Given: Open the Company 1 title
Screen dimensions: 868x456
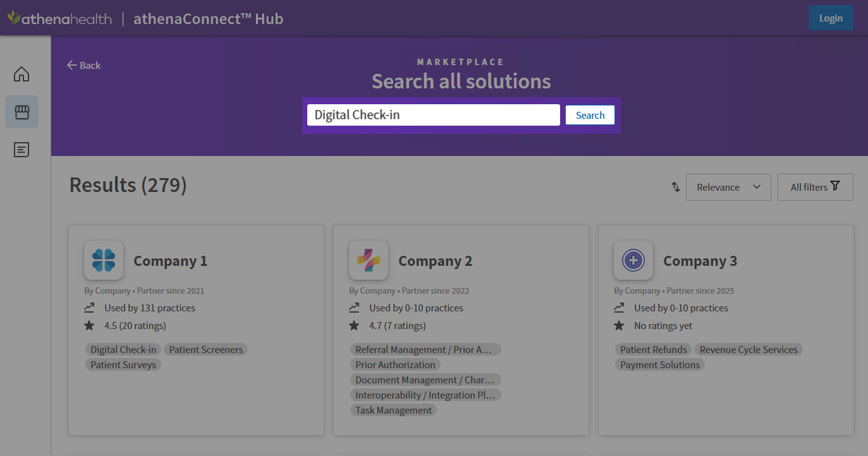Looking at the screenshot, I should tap(170, 261).
